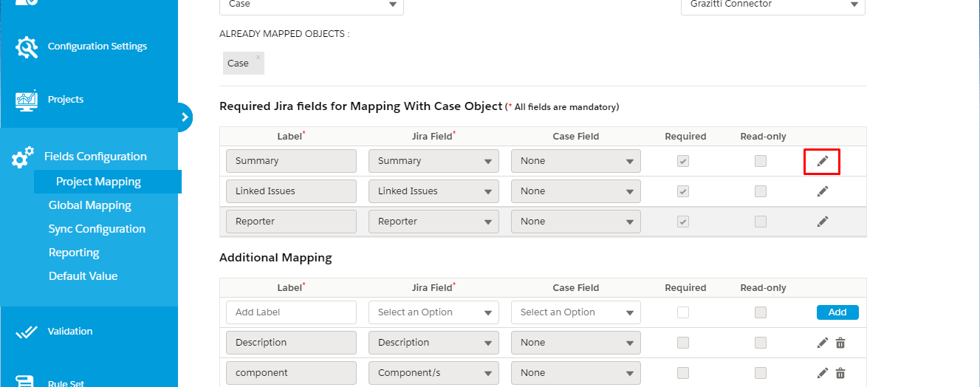Viewport: 980px width, 387px height.
Task: Open the Grazitti Connector dropdown
Action: 772,4
